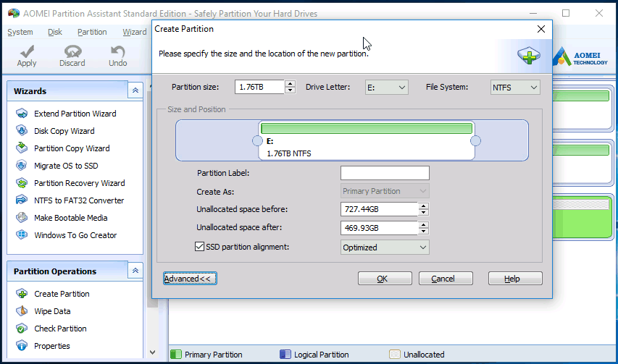Click Check Partition operation icon

pos(22,329)
